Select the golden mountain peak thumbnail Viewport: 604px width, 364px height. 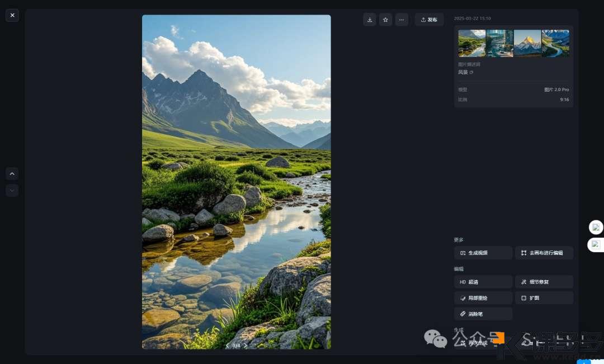click(527, 43)
